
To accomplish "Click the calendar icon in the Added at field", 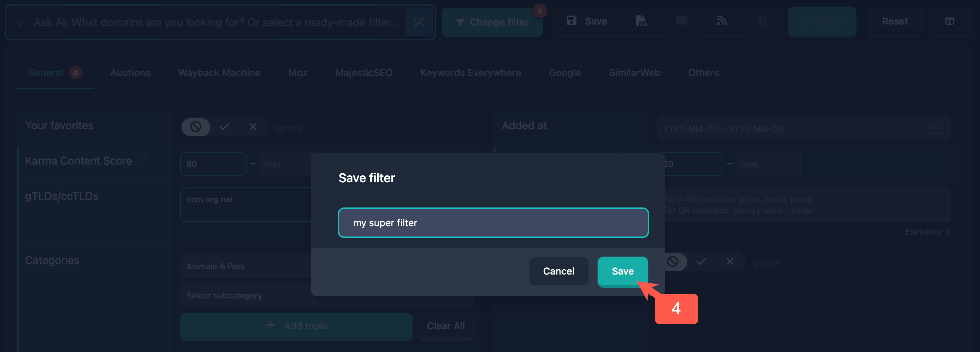I will pyautogui.click(x=936, y=129).
